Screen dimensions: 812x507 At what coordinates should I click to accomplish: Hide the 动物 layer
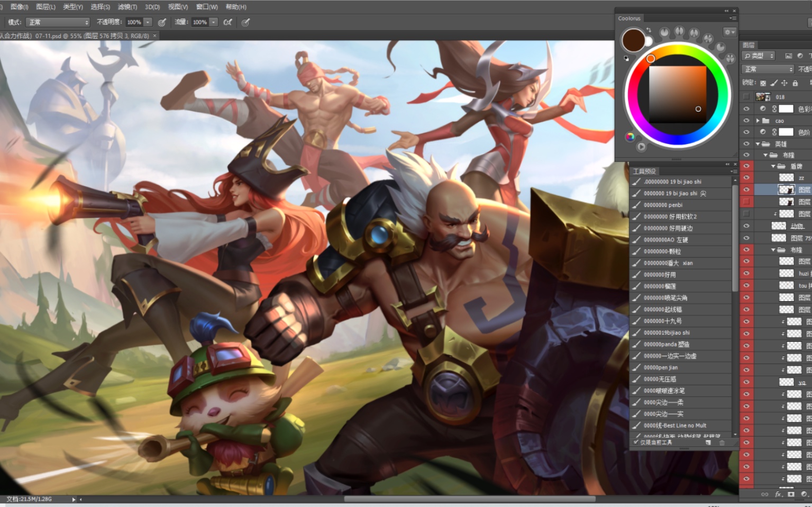(746, 226)
